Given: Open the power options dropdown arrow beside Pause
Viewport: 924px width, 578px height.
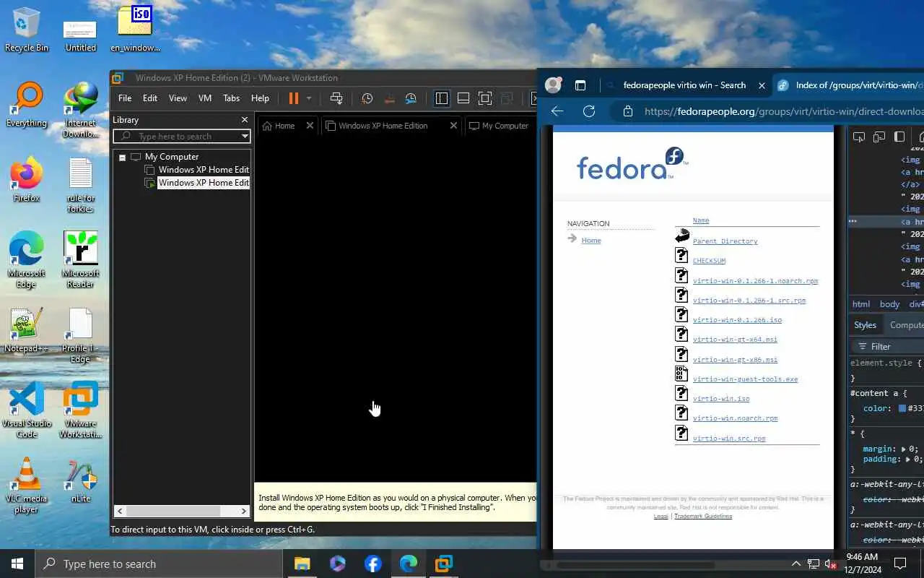Looking at the screenshot, I should [309, 98].
